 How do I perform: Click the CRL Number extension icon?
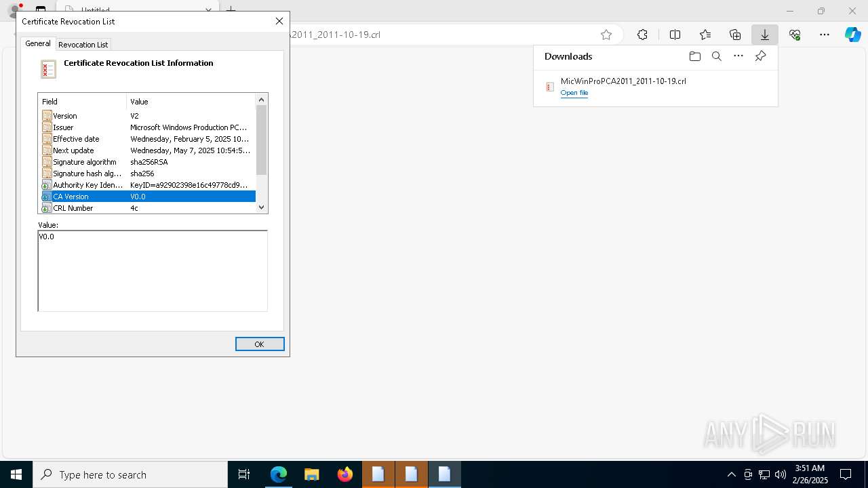47,208
